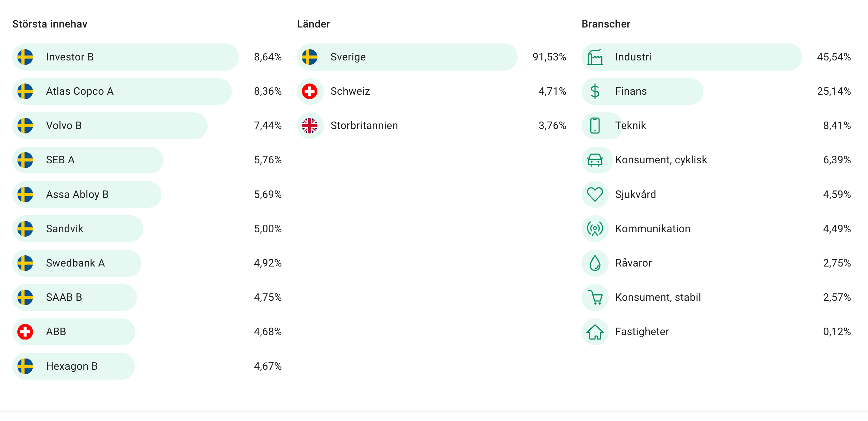868x421 pixels.
Task: Click the Råvaror droplet icon
Action: pos(595,263)
